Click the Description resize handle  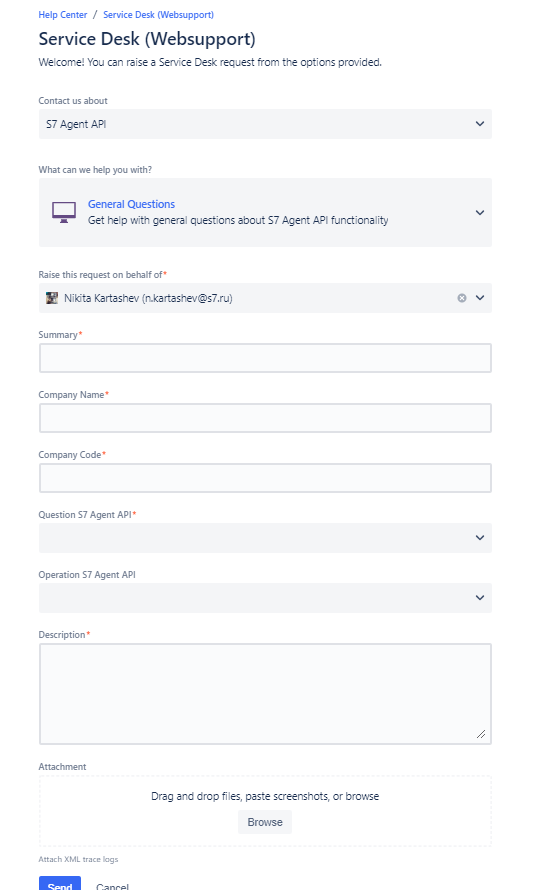(481, 734)
